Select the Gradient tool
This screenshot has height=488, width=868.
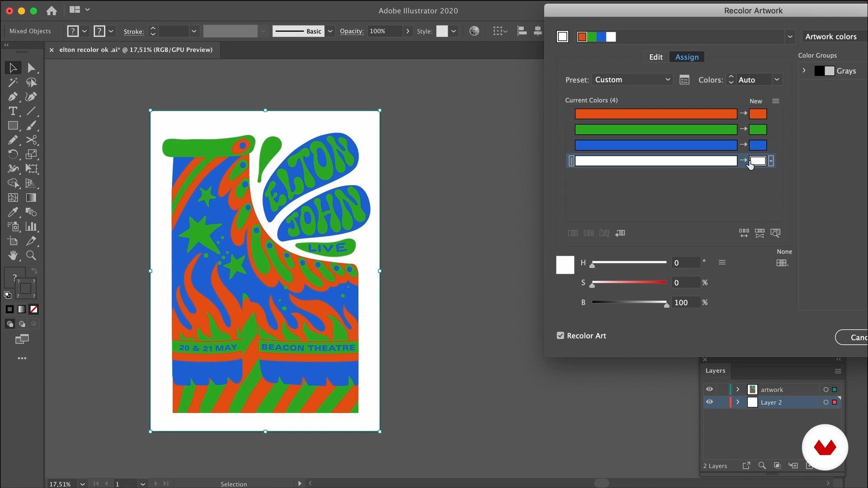coord(31,198)
